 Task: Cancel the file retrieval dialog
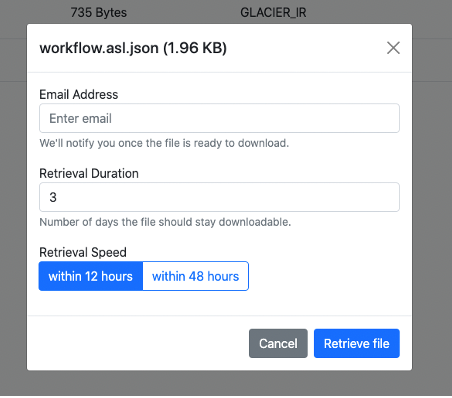(278, 344)
